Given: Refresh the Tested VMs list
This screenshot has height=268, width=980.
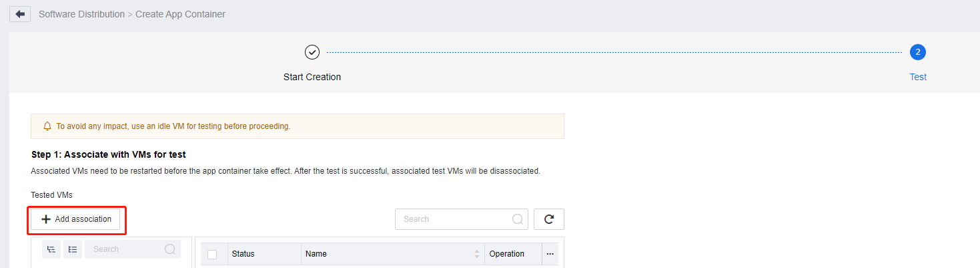Looking at the screenshot, I should (x=549, y=219).
